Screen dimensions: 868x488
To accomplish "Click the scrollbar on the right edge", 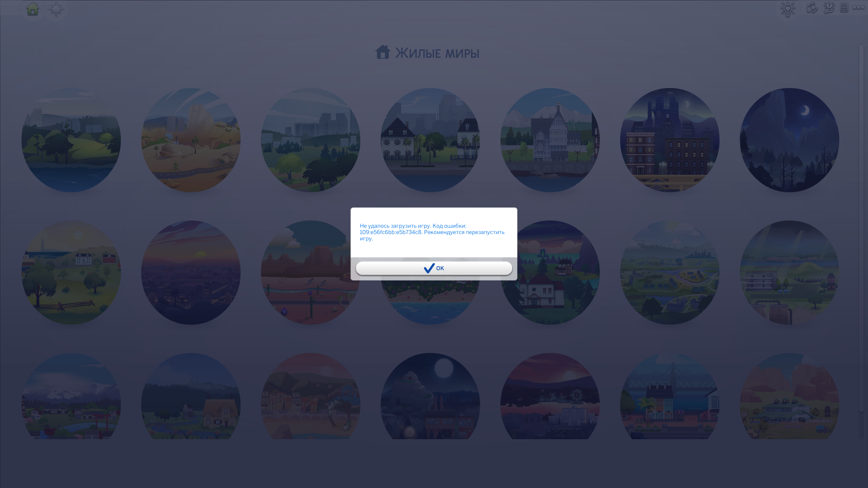I will [x=862, y=228].
